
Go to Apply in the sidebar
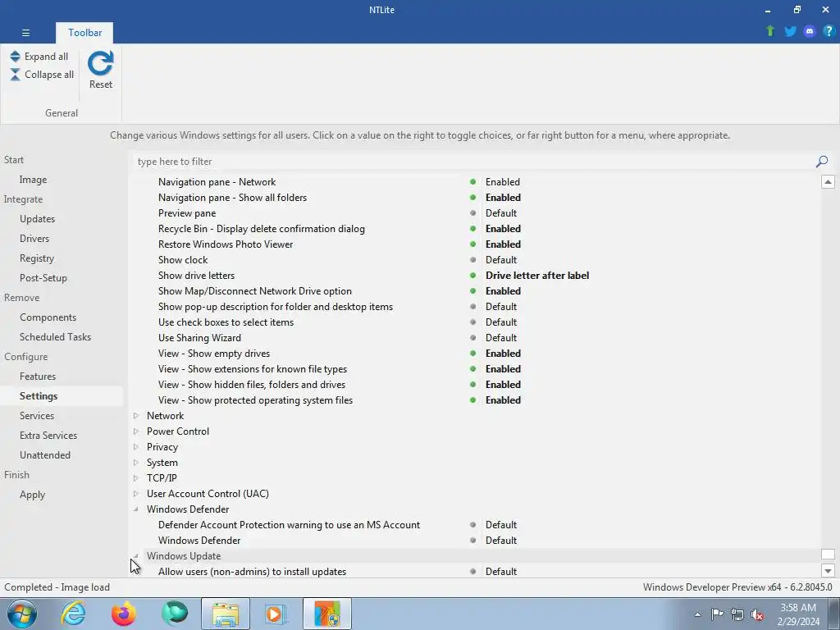pyautogui.click(x=32, y=495)
